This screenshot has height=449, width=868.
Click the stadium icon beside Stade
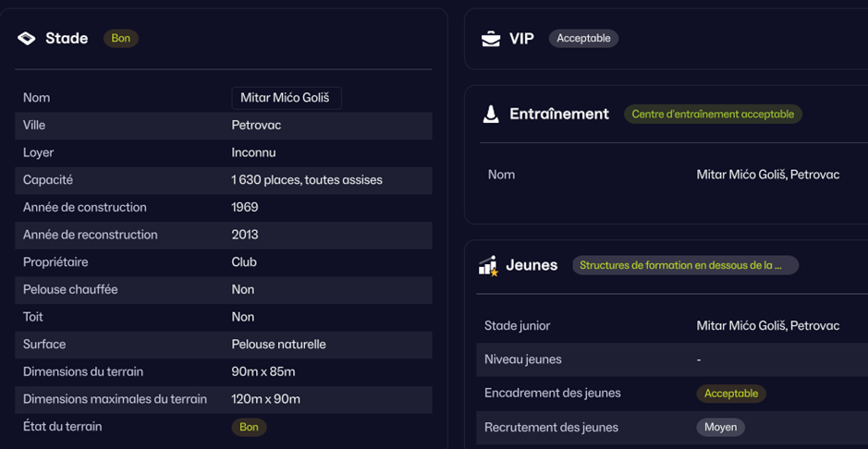(x=27, y=38)
